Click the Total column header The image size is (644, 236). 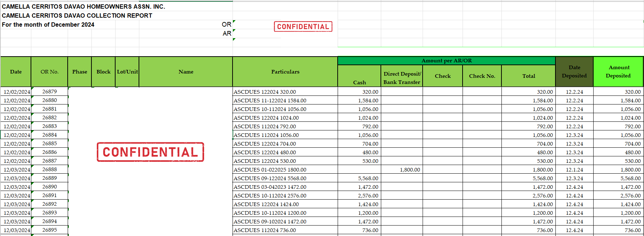pyautogui.click(x=528, y=76)
